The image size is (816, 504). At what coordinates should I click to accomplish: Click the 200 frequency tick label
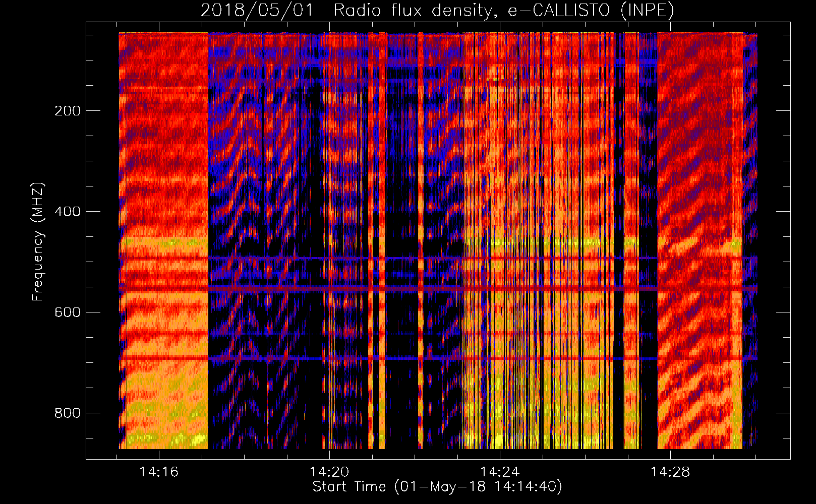68,111
